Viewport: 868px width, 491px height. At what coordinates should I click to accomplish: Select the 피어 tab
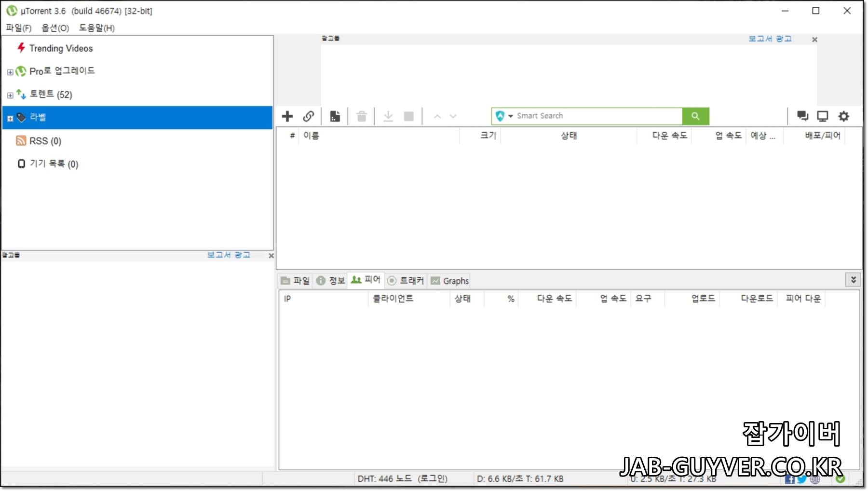pyautogui.click(x=366, y=280)
